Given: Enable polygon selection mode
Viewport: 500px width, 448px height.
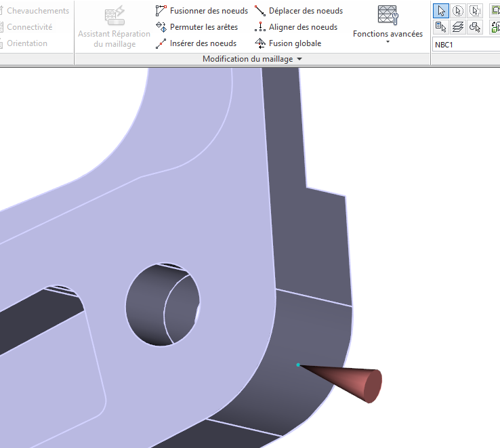Looking at the screenshot, I should click(x=475, y=11).
